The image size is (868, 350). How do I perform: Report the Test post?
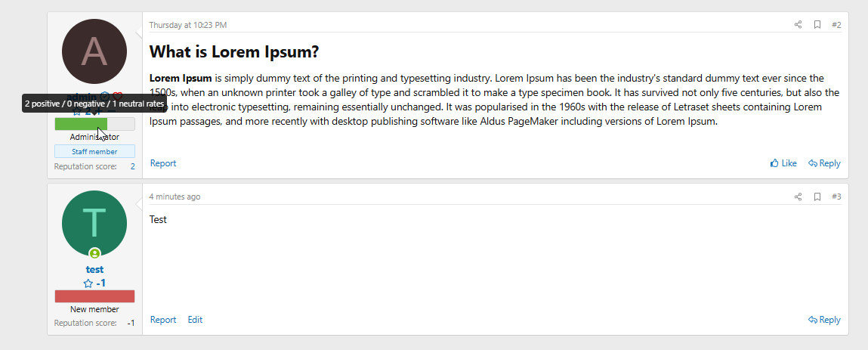(x=163, y=320)
